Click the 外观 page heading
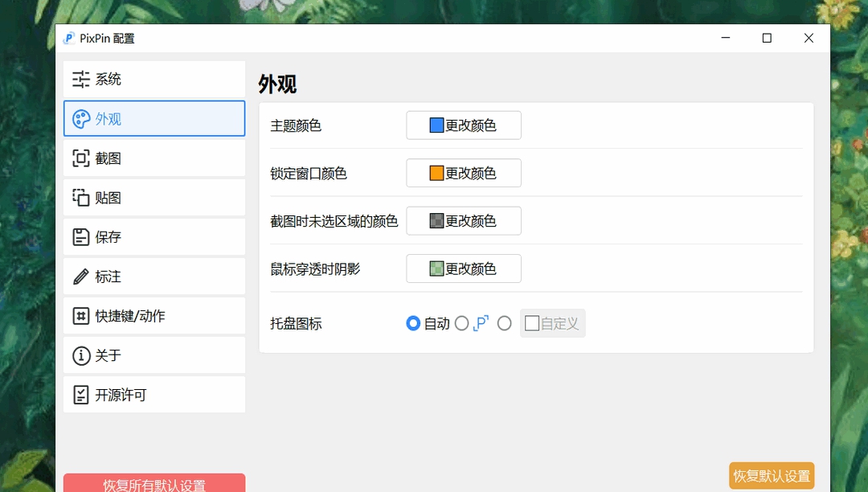 point(277,84)
